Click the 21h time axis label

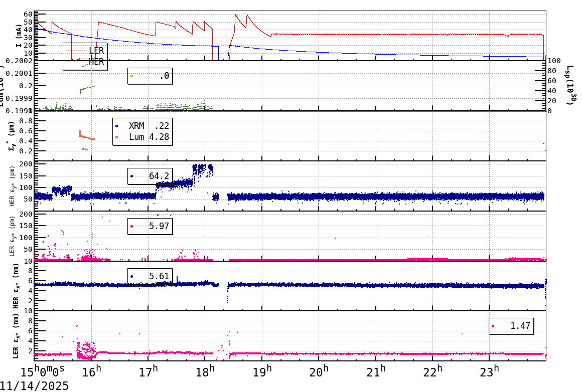pos(376,371)
